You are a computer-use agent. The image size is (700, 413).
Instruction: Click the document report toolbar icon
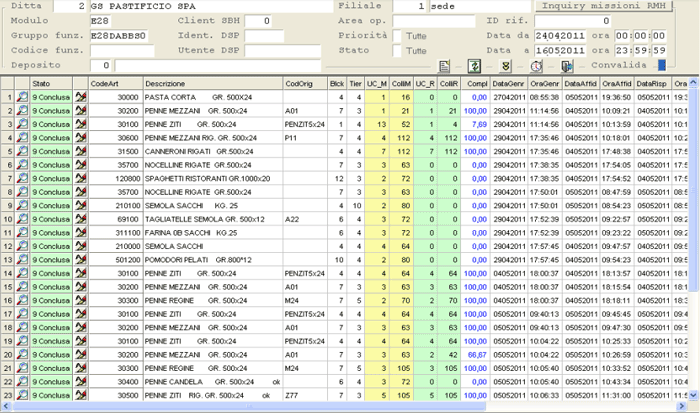click(444, 66)
